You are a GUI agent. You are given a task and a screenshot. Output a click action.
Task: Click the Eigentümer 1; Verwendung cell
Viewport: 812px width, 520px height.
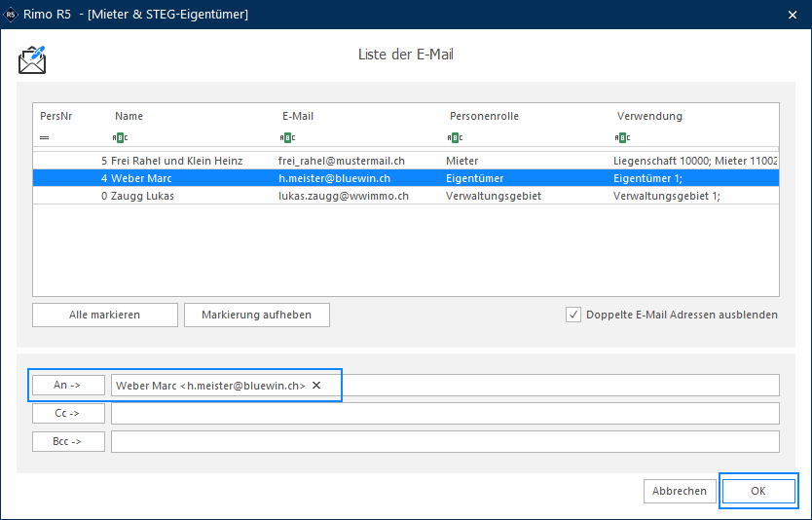(647, 178)
